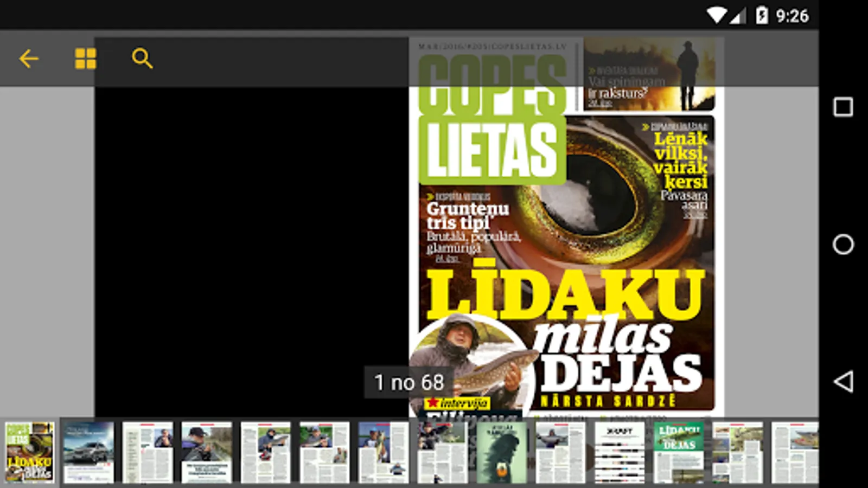This screenshot has height=488, width=868.
Task: Tap 'Gruntenu trīs tipi' cover headline
Action: click(x=468, y=215)
